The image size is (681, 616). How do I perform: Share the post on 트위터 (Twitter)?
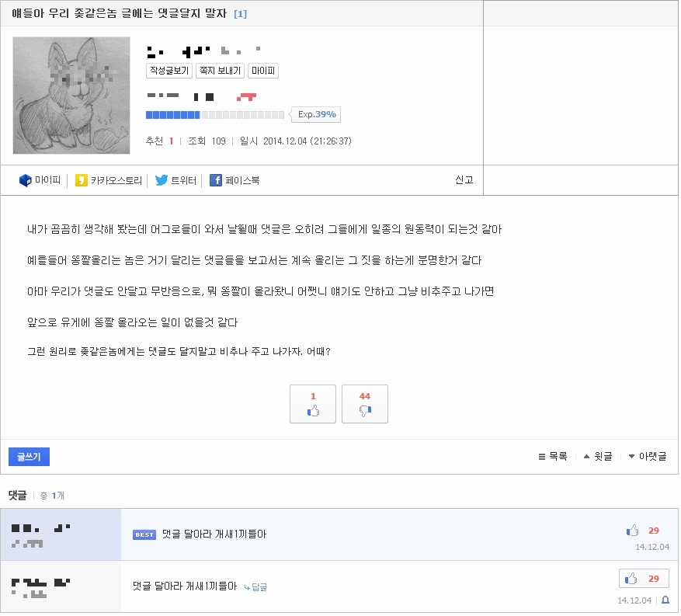click(x=175, y=180)
